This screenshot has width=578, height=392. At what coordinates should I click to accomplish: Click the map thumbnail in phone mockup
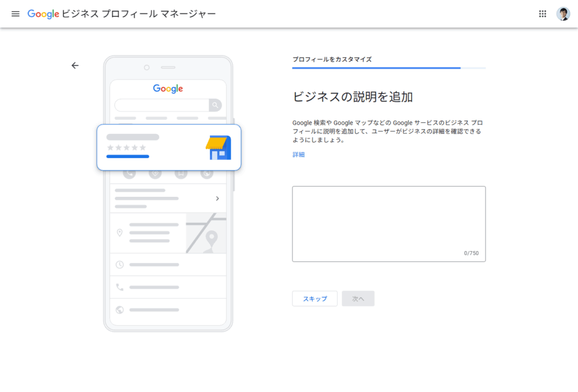(x=206, y=233)
